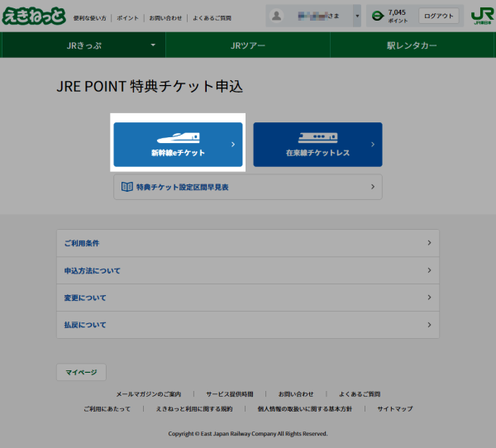Click the chevron on 在来線チケットレス button
The width and height of the screenshot is (496, 448).
(373, 145)
